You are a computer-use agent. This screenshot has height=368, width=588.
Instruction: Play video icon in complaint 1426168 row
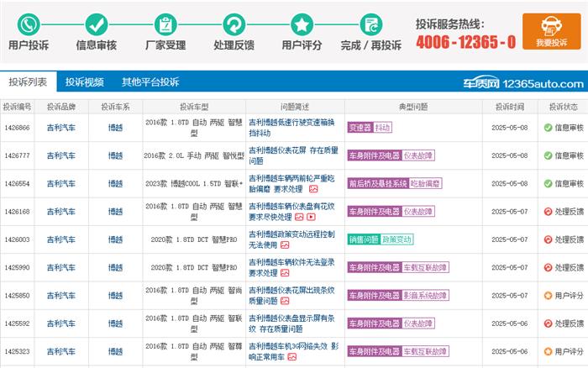click(x=312, y=217)
